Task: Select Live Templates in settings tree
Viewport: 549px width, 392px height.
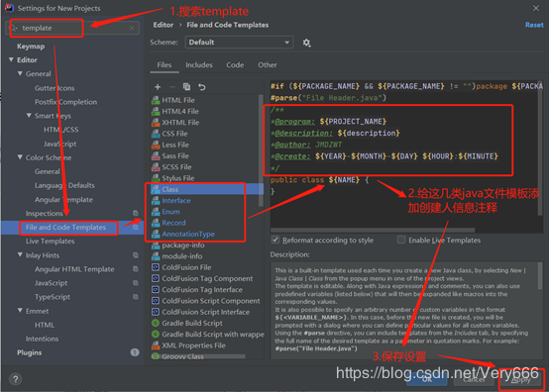Action: 51,242
